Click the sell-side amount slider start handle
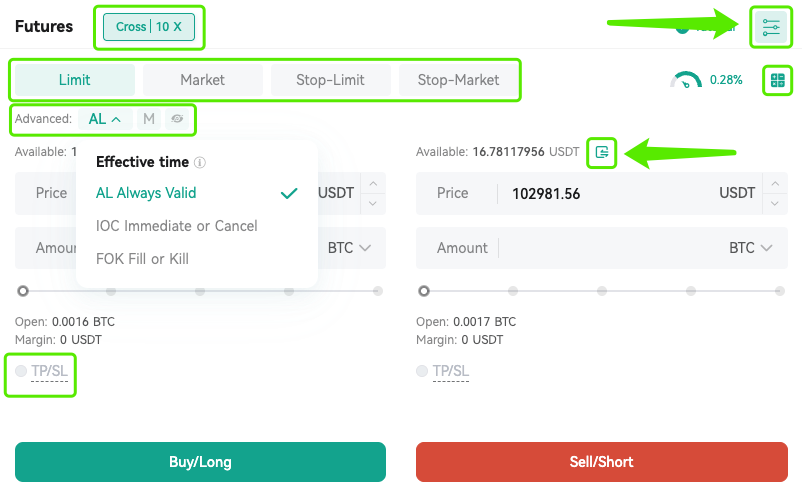The height and width of the screenshot is (502, 802). pyautogui.click(x=424, y=291)
